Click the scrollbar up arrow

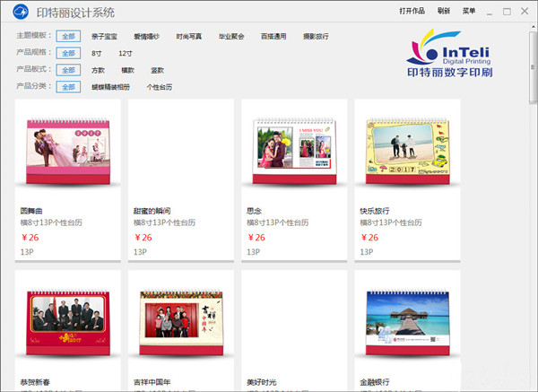click(x=534, y=27)
